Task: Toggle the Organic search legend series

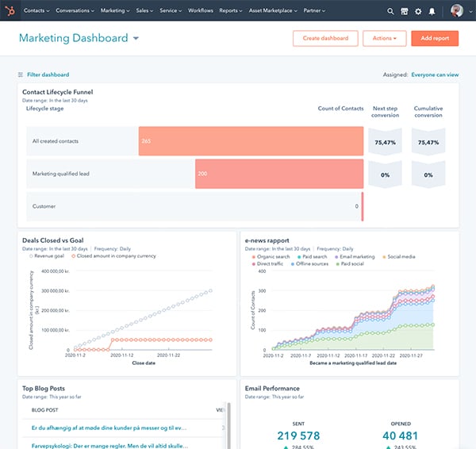Action: pos(271,256)
